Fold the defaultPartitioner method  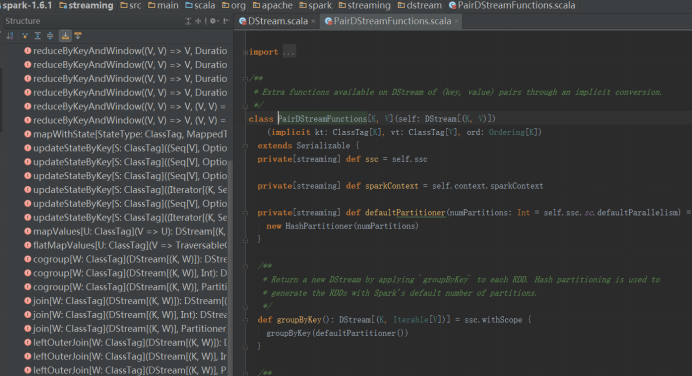245,213
